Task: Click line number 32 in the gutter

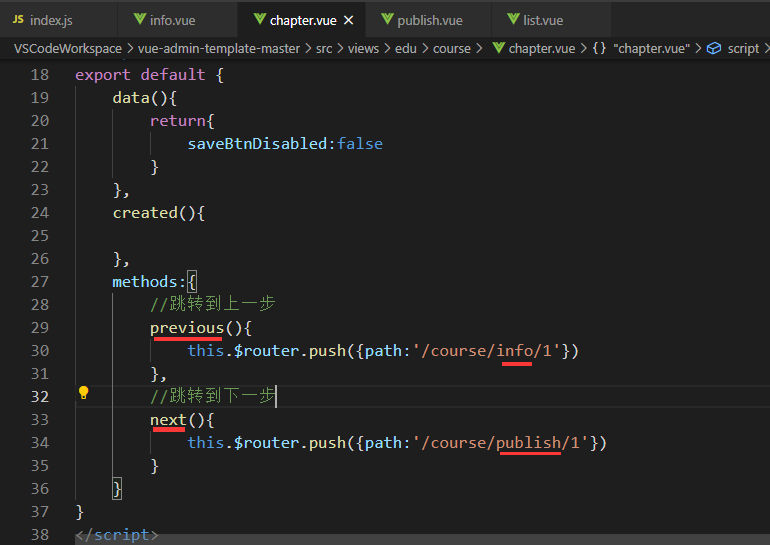Action: pyautogui.click(x=40, y=397)
